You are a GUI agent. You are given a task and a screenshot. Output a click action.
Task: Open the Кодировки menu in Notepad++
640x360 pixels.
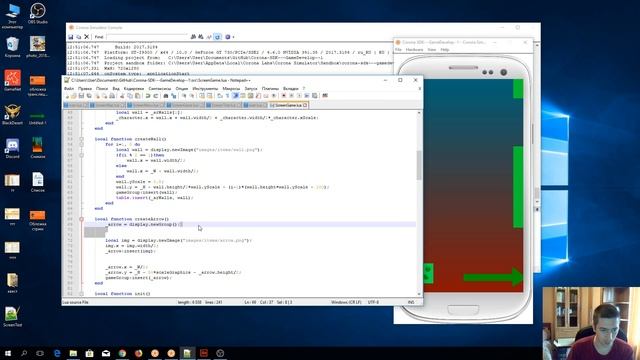(134, 89)
